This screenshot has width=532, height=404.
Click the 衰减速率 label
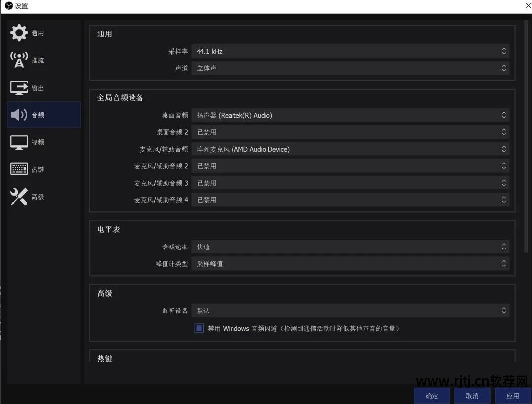[175, 247]
